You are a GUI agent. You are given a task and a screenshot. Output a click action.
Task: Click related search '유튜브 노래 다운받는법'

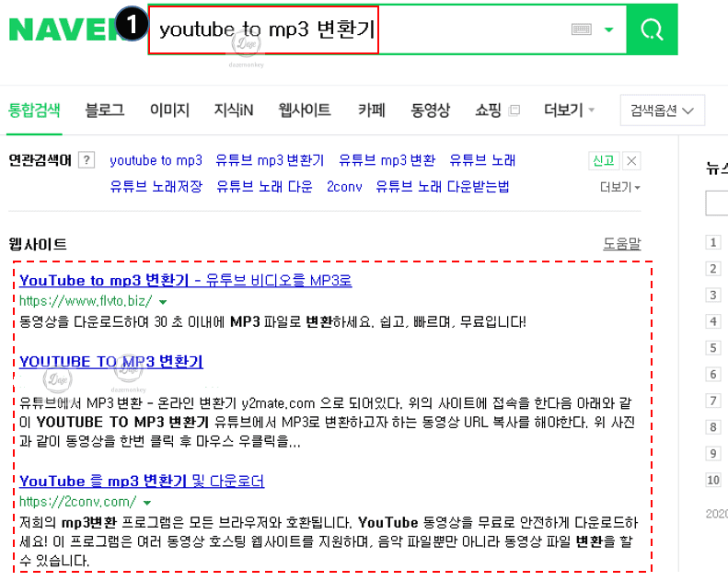point(443,187)
